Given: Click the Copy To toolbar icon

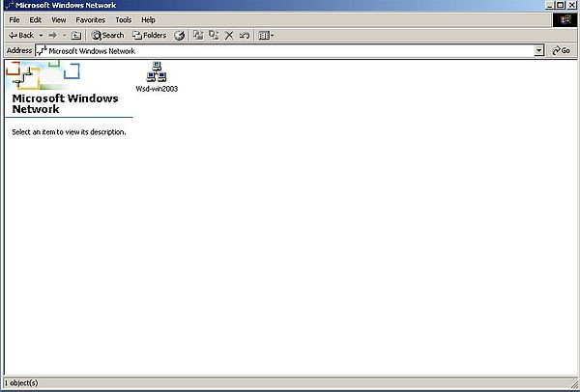Looking at the screenshot, I should (x=214, y=35).
